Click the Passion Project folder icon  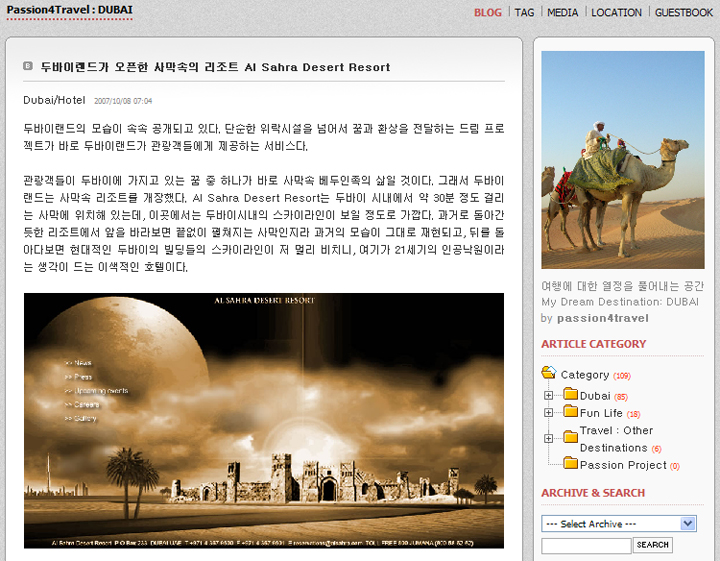(x=570, y=463)
